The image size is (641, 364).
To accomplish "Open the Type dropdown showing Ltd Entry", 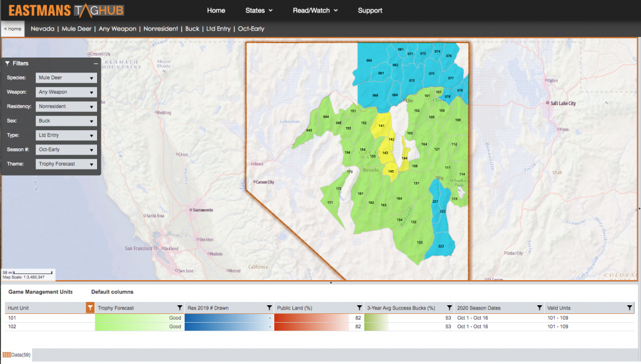I will 66,135.
